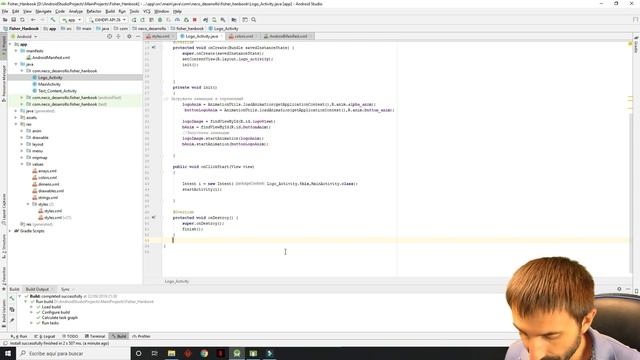640x360 pixels.
Task: Click the Open folder toolbar icon
Action: click(x=5, y=20)
